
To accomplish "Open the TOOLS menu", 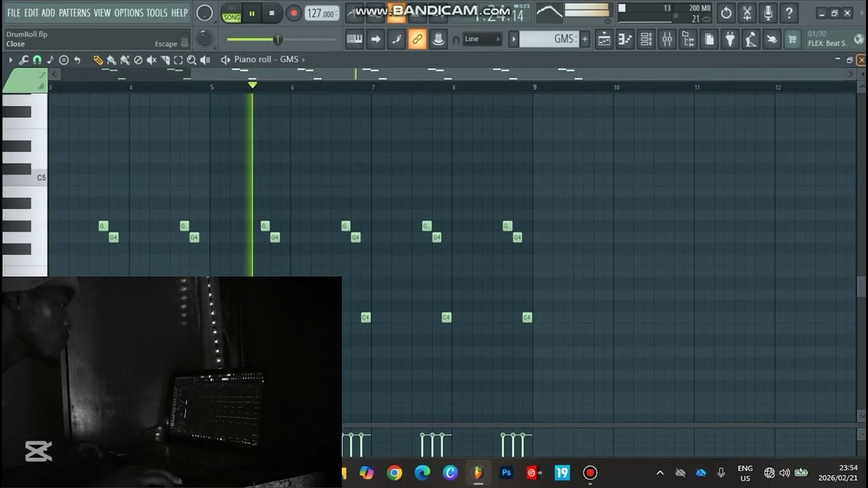I will click(x=157, y=13).
